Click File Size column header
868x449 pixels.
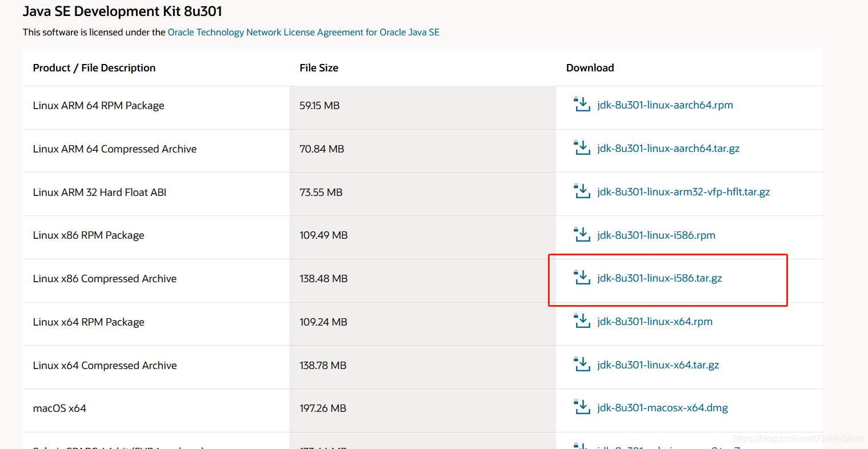point(319,68)
